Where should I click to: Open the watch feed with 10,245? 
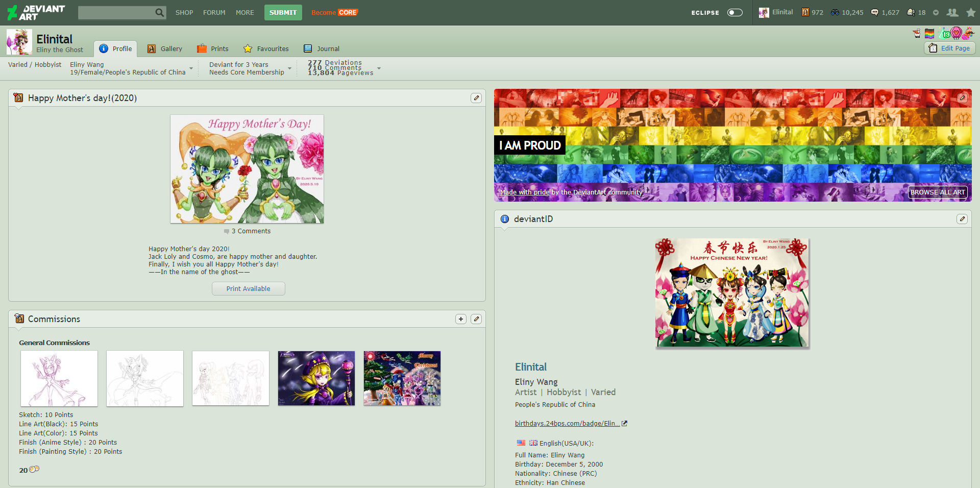point(847,12)
